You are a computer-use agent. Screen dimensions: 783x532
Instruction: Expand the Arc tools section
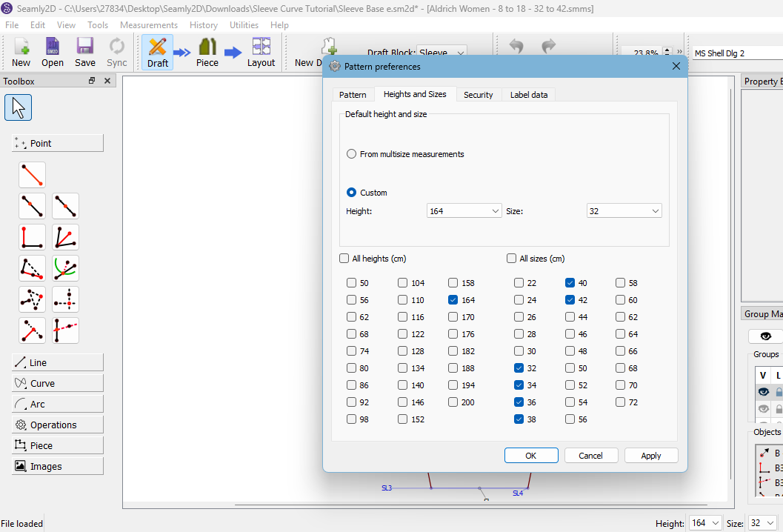58,404
